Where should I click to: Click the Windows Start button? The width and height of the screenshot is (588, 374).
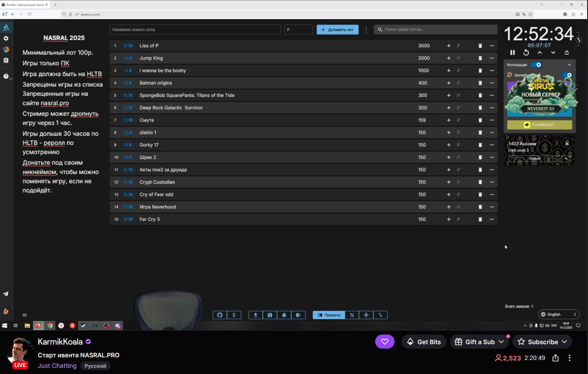pos(5,326)
